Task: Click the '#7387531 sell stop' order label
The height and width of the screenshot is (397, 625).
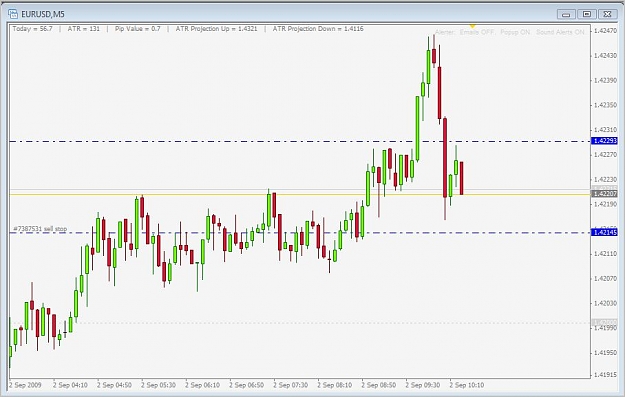Action: (x=40, y=229)
